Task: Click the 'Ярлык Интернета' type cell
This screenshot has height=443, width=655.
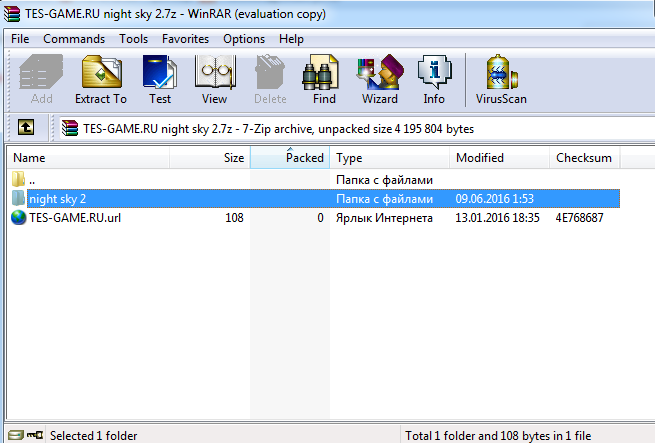Action: (384, 218)
